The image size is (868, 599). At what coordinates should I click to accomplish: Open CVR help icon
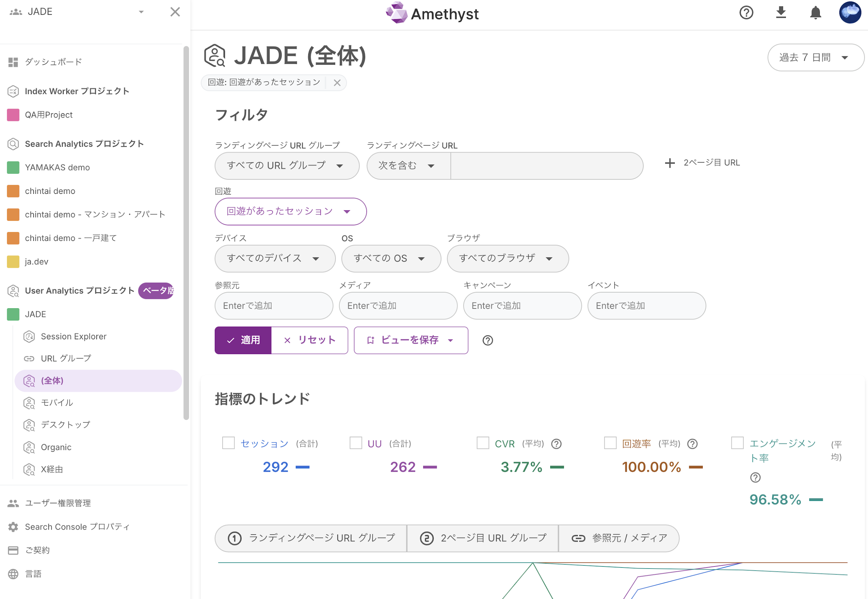tap(556, 444)
